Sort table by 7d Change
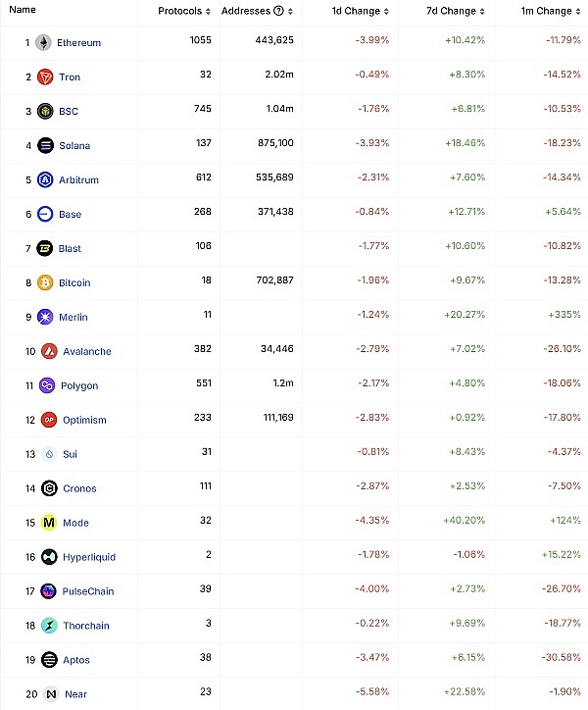 click(x=485, y=12)
